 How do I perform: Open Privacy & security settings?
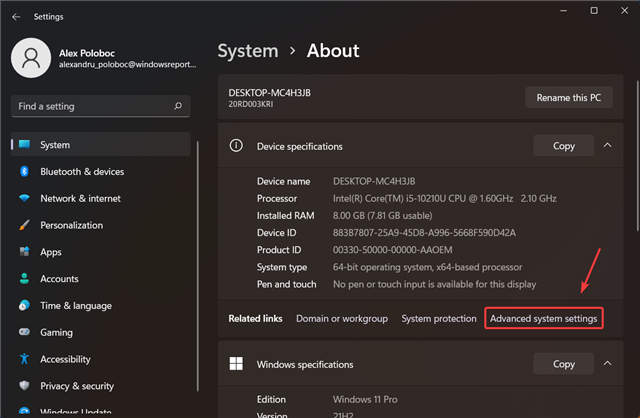[77, 386]
